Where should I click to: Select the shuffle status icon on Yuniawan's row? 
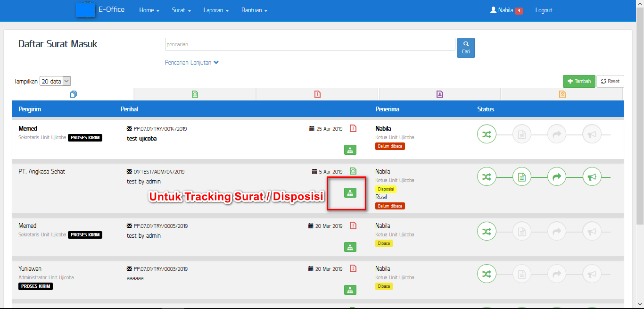click(487, 274)
